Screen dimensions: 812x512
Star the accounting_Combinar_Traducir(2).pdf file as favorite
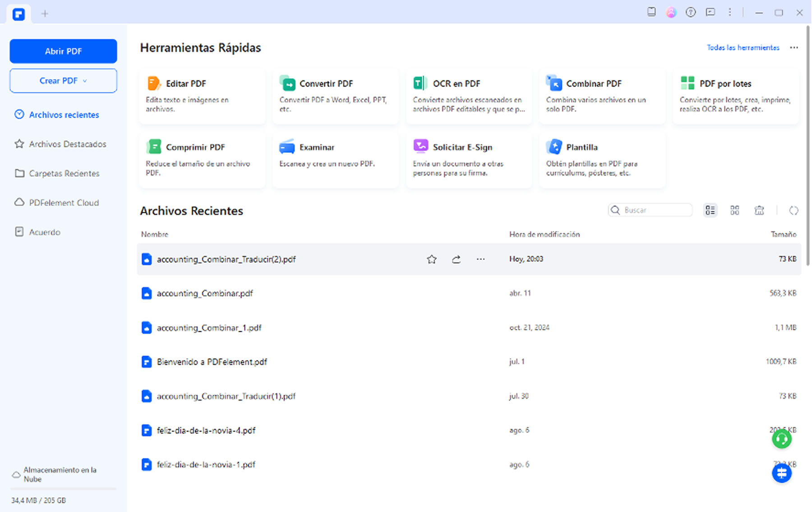[x=432, y=259]
